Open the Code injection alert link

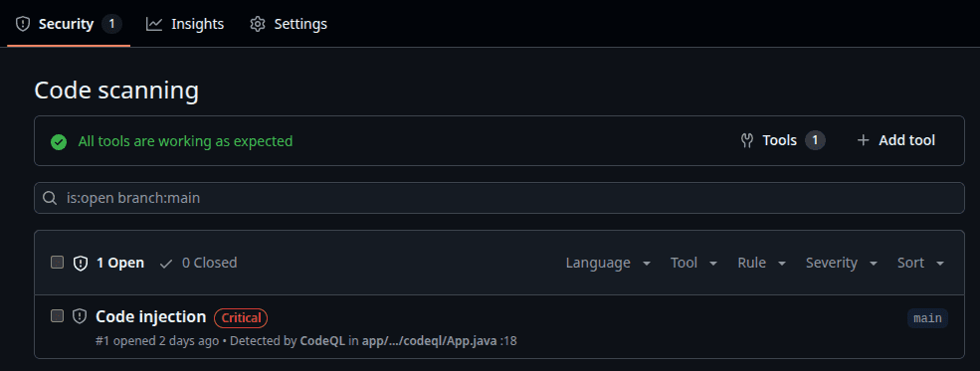pos(150,316)
